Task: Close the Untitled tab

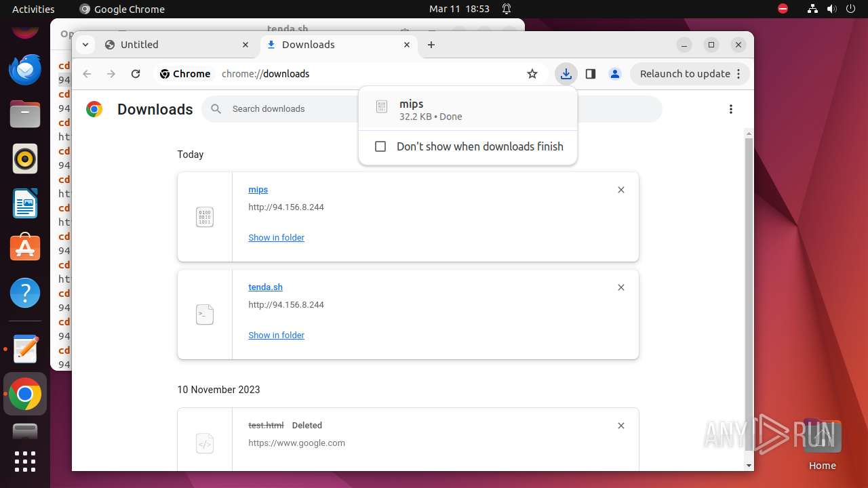Action: click(x=245, y=45)
